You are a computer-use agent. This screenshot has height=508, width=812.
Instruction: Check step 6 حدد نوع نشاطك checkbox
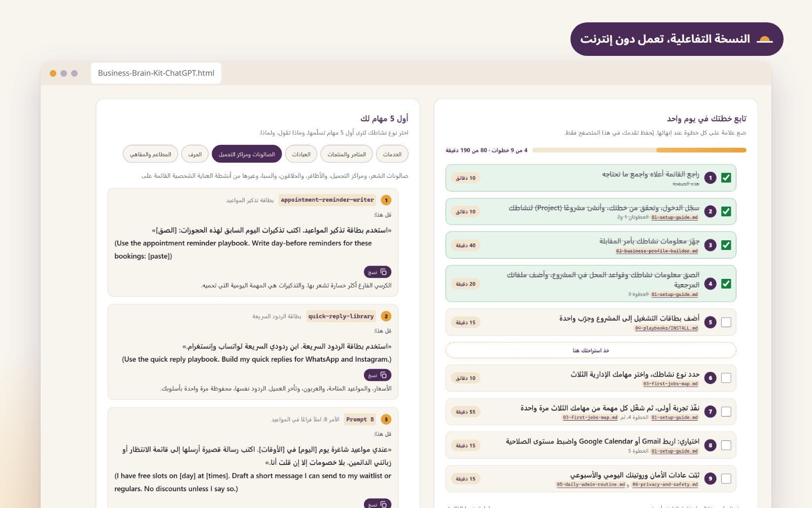(x=726, y=378)
